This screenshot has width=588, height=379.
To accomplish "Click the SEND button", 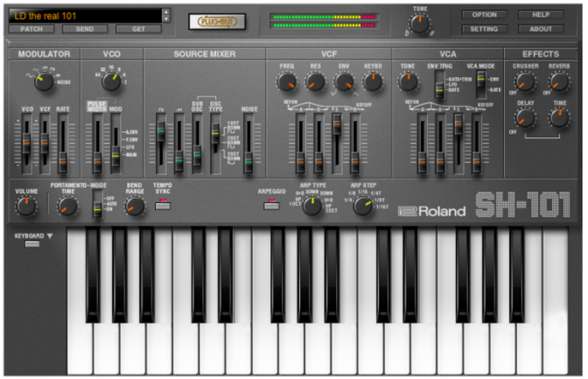I will (85, 29).
